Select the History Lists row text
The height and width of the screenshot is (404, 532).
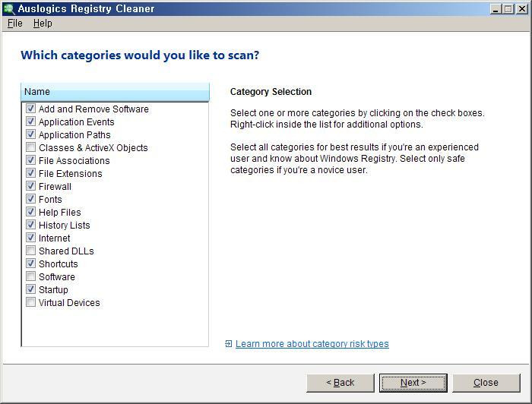coord(64,225)
